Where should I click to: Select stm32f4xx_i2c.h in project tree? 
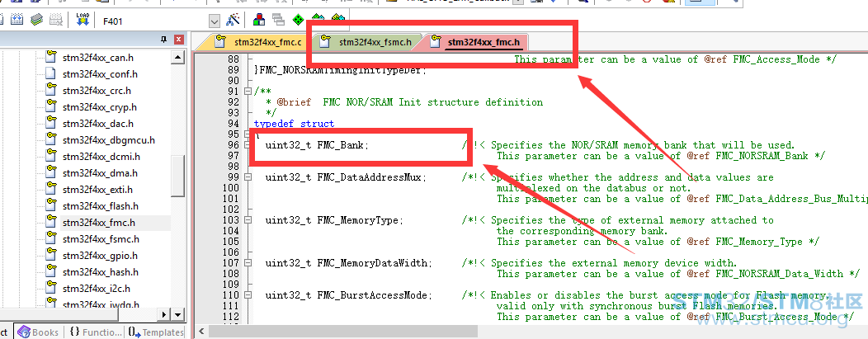[x=97, y=289]
